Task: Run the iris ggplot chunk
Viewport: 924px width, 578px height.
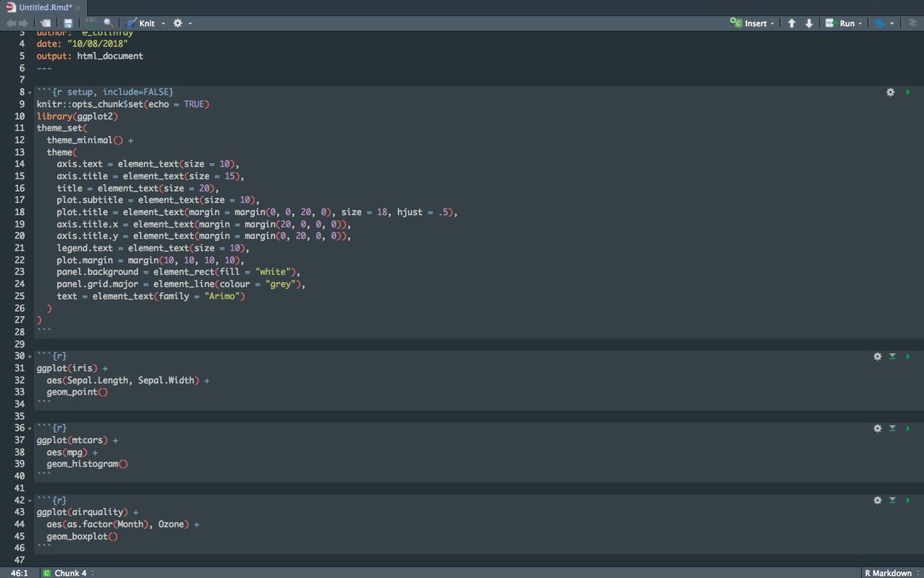Action: coord(909,356)
